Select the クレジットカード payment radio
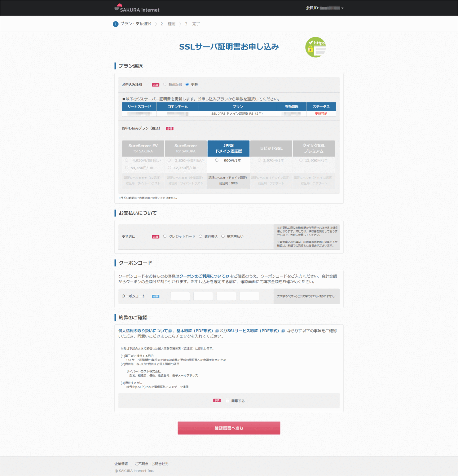This screenshot has width=458, height=476. 165,236
